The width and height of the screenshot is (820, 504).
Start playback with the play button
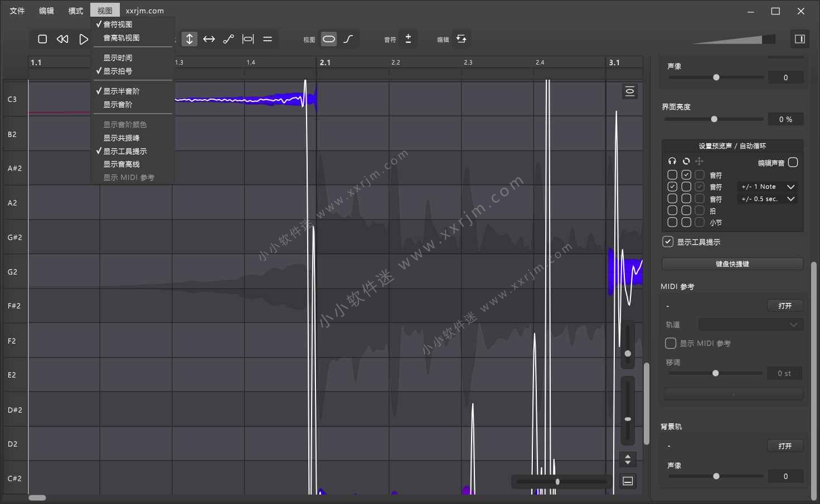(x=84, y=39)
